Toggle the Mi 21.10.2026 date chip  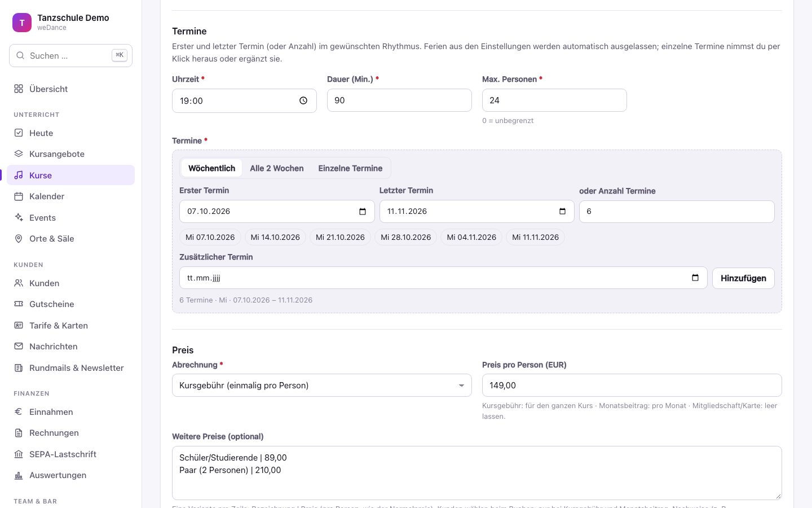point(341,237)
